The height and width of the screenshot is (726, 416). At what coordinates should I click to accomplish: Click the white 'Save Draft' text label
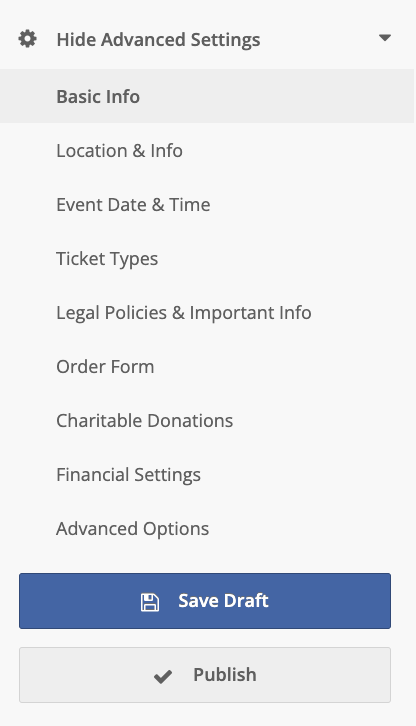223,601
